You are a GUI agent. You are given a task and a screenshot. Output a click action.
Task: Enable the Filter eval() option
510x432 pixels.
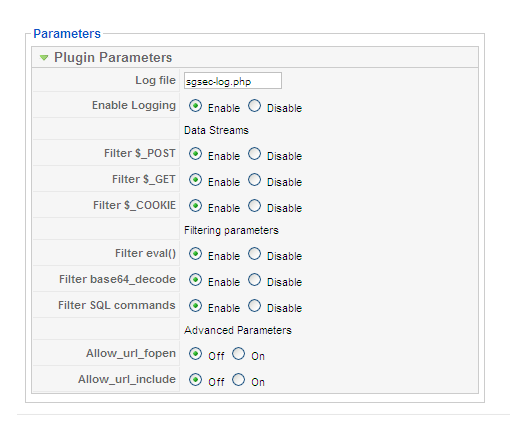point(195,254)
